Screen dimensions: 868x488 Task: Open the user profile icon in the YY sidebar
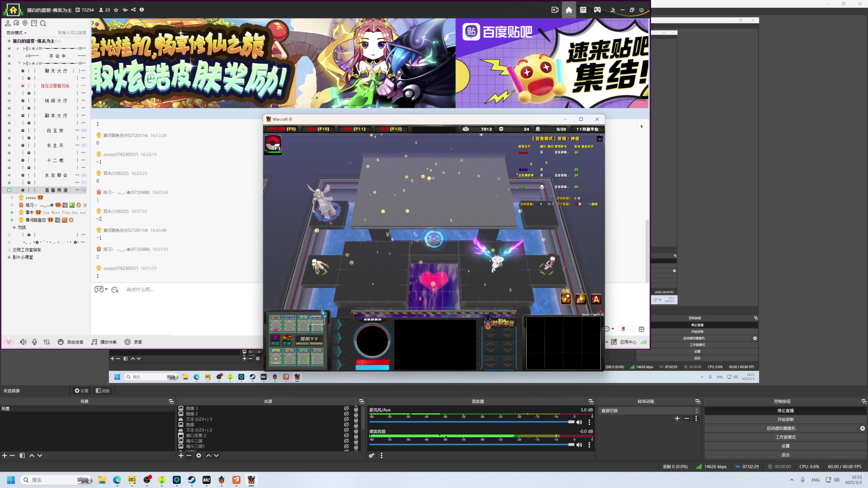[7, 23]
